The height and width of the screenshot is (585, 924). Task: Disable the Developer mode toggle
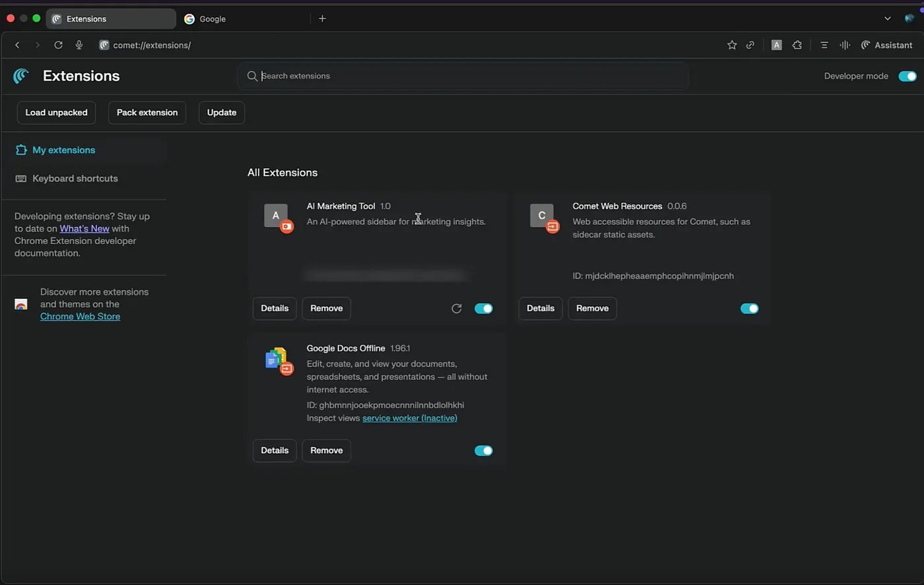coord(907,76)
